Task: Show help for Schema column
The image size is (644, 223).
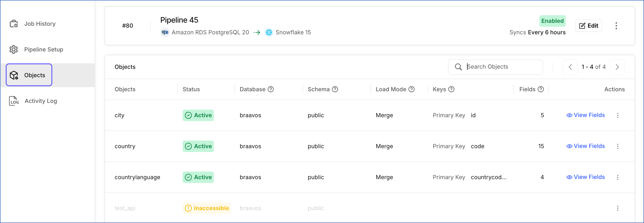Action: coord(335,89)
